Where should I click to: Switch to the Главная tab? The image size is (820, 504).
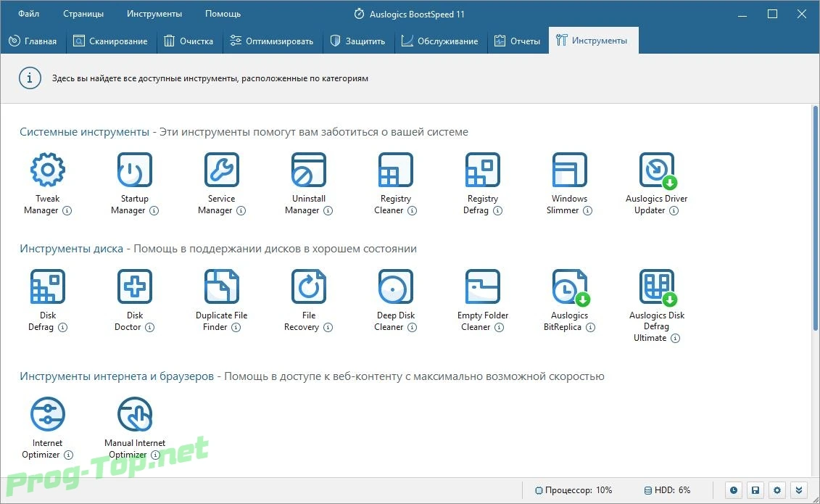tap(33, 41)
